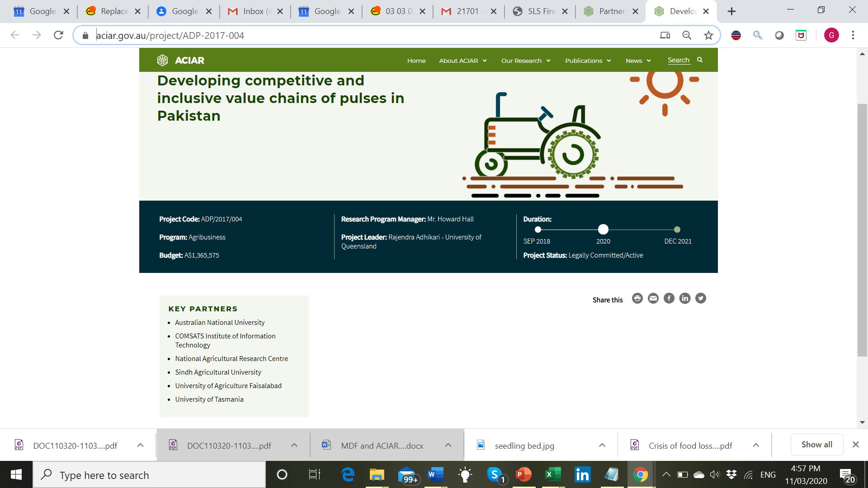Open Task View on the taskbar
The image size is (868, 488).
pyautogui.click(x=314, y=474)
